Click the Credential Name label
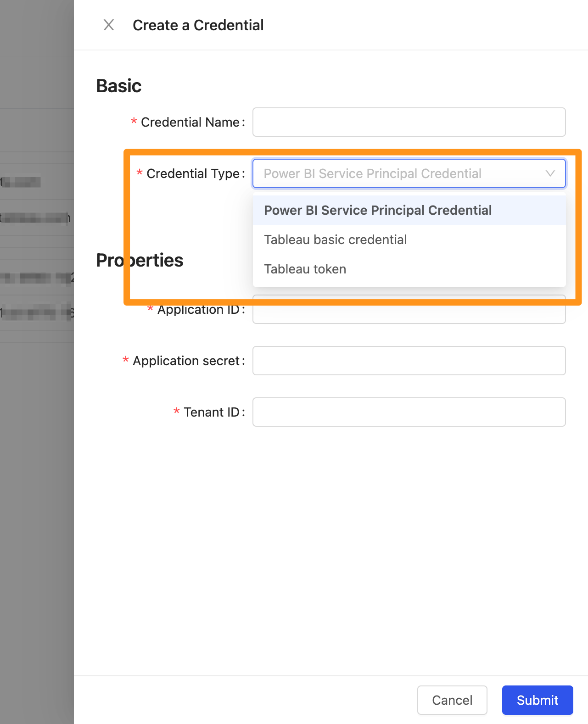This screenshot has height=724, width=588. (x=190, y=122)
